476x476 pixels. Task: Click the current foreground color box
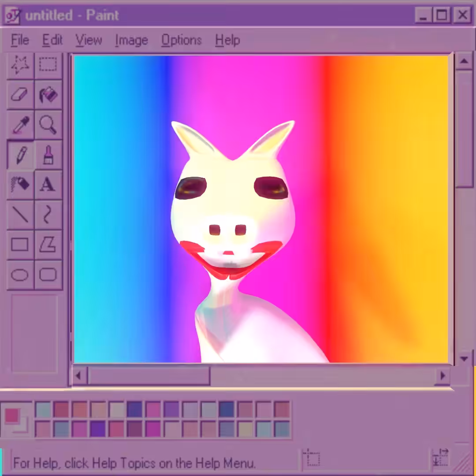11,416
